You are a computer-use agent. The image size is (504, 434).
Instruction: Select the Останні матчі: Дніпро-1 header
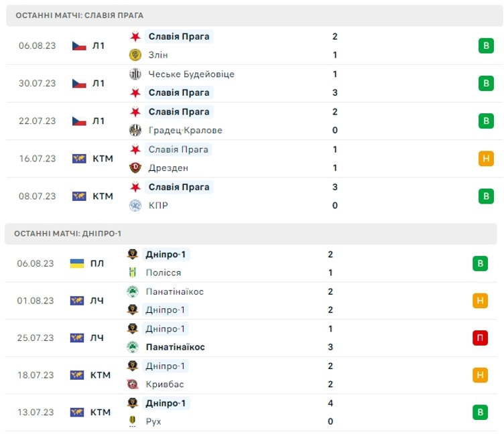coord(68,234)
